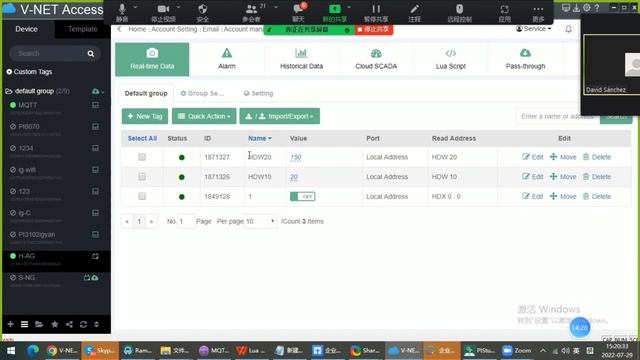Open the Per page count dropdown
Viewport: 640px width, 360px height.
coord(260,221)
